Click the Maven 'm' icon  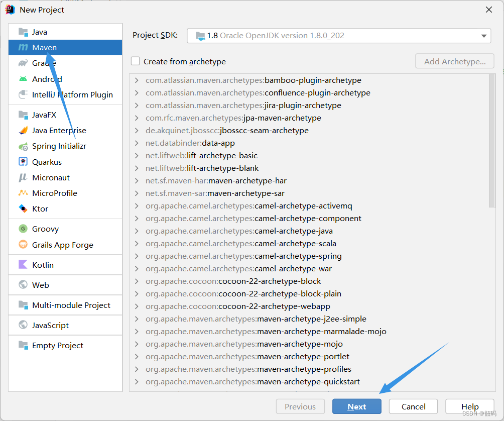[23, 47]
